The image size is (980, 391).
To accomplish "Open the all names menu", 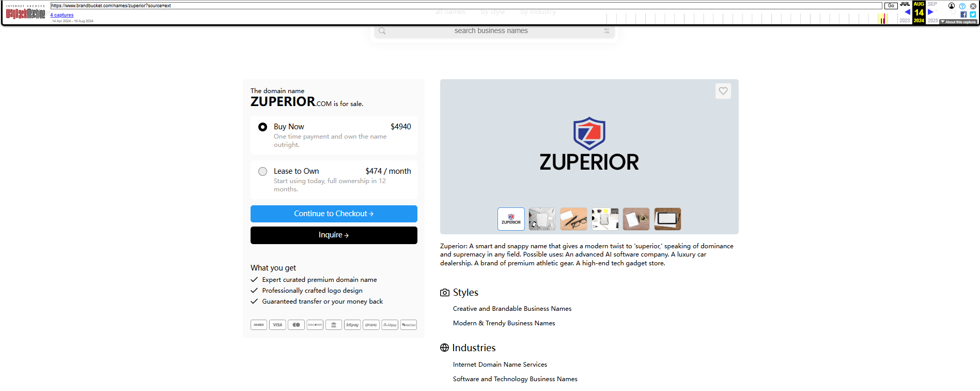I will click(450, 12).
